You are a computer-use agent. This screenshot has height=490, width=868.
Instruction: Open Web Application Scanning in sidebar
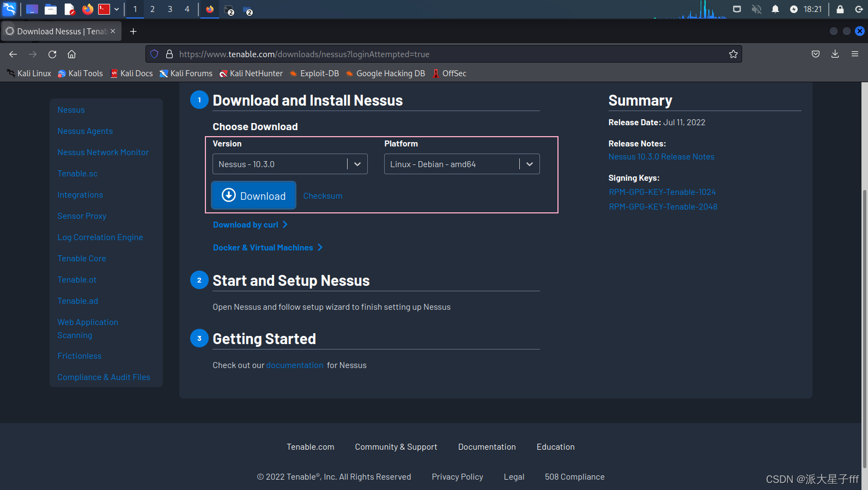[x=88, y=329]
